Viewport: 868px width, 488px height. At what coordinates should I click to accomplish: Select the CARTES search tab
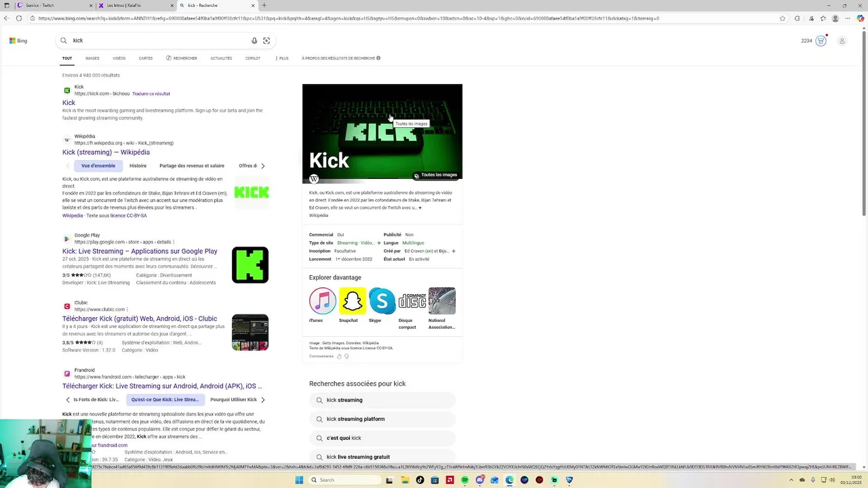tap(146, 58)
